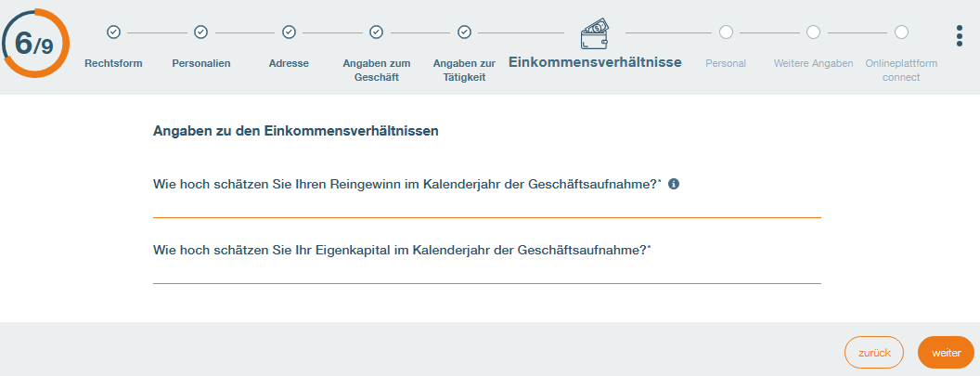Go to the Rechtsform step label

coord(113,64)
